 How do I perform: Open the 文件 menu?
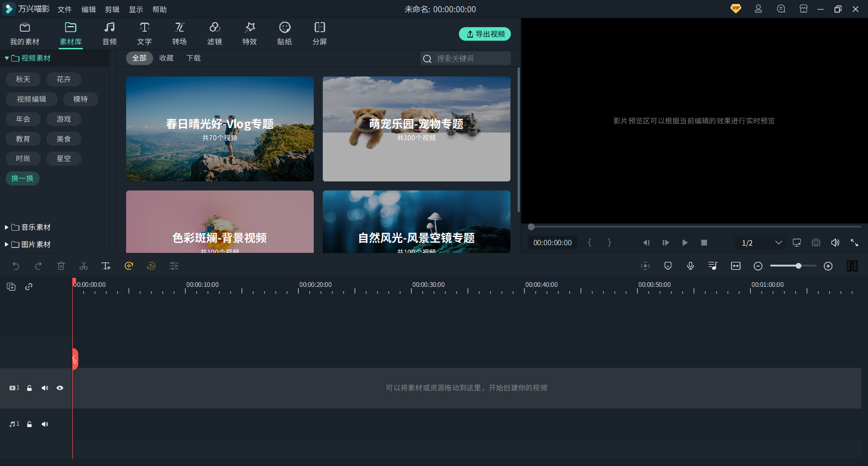tap(64, 10)
